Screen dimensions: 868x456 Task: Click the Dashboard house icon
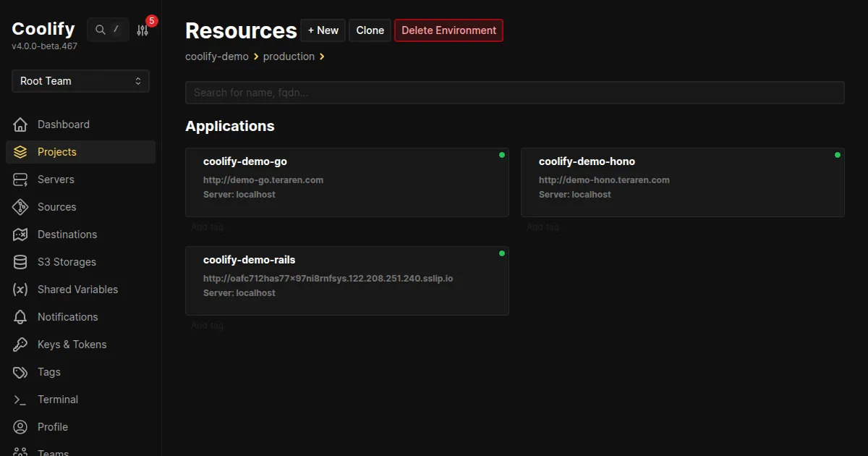[x=20, y=124]
